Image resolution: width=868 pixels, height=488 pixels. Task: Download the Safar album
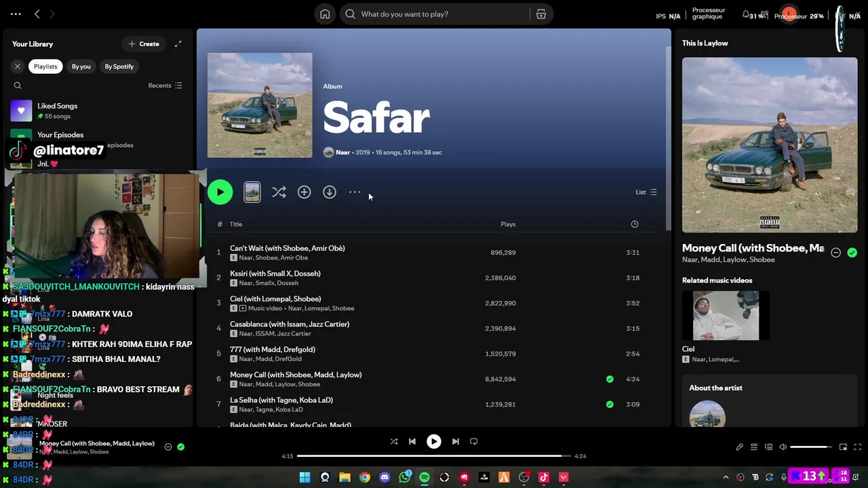pyautogui.click(x=330, y=192)
